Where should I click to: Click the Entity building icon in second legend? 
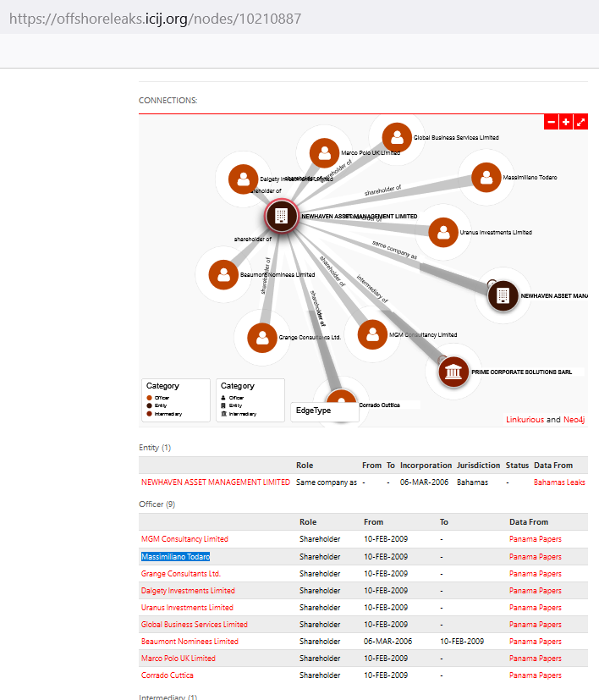pos(223,405)
